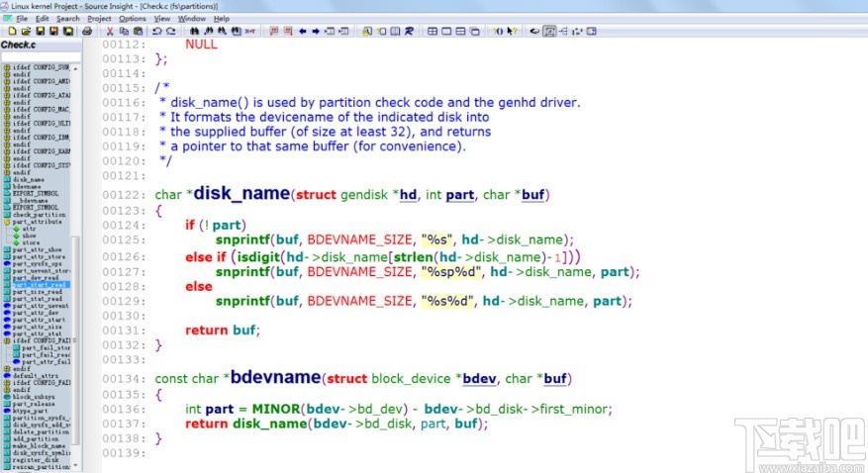Open Search with the first binoculars icon
Viewport: 868px width, 473px height.
[x=194, y=32]
